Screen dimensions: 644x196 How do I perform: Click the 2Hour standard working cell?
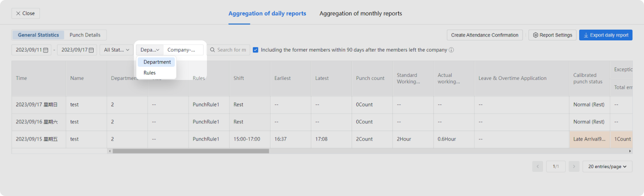[413, 139]
